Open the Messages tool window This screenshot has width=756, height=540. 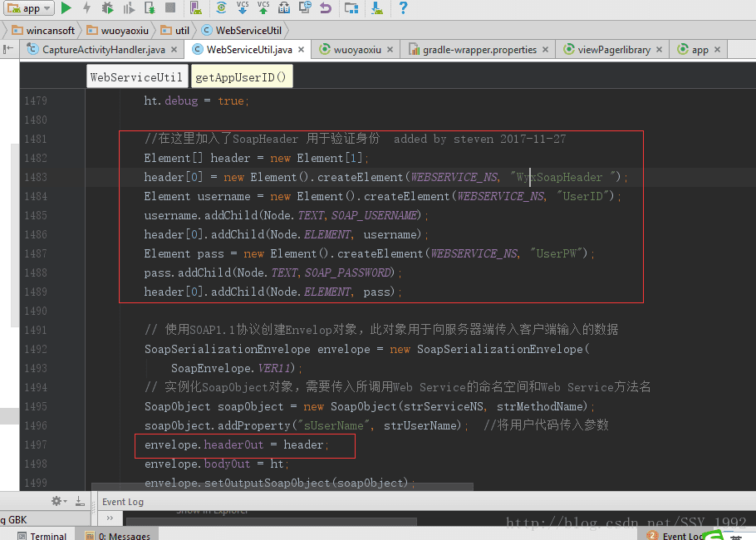tap(117, 535)
